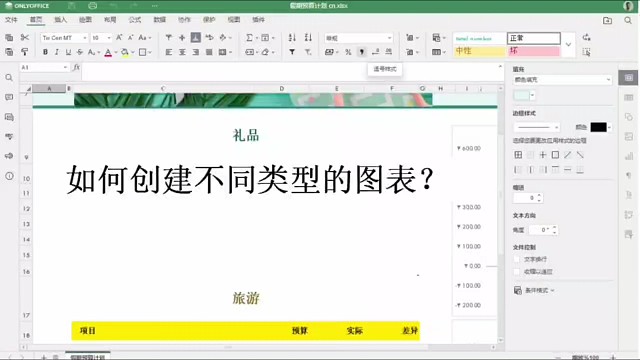The height and width of the screenshot is (360, 640).
Task: Apply Percent style
Action: pyautogui.click(x=348, y=52)
